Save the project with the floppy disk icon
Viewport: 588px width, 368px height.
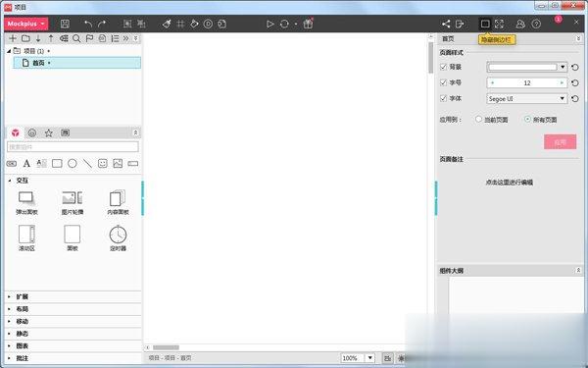tap(65, 24)
